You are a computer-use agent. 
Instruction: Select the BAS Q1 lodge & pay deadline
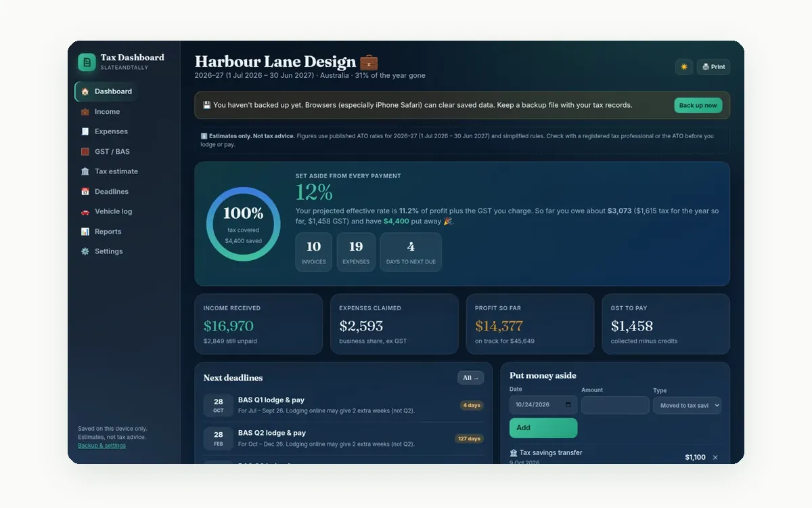pyautogui.click(x=344, y=405)
